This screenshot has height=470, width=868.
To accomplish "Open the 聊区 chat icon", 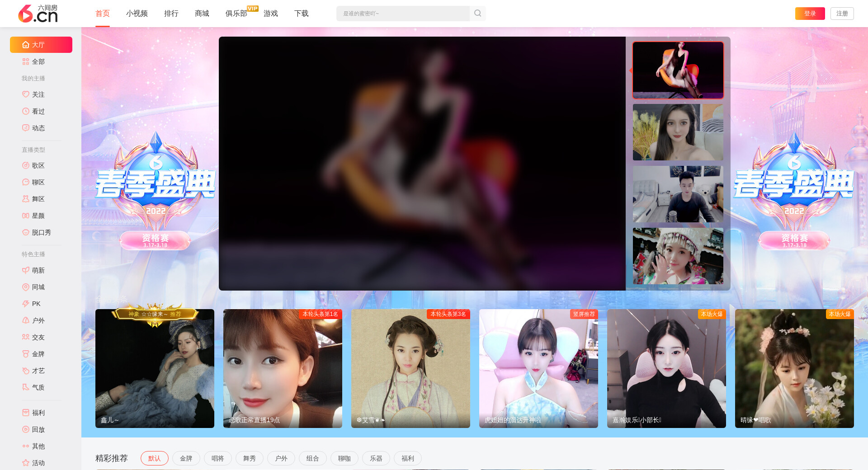I will 26,182.
